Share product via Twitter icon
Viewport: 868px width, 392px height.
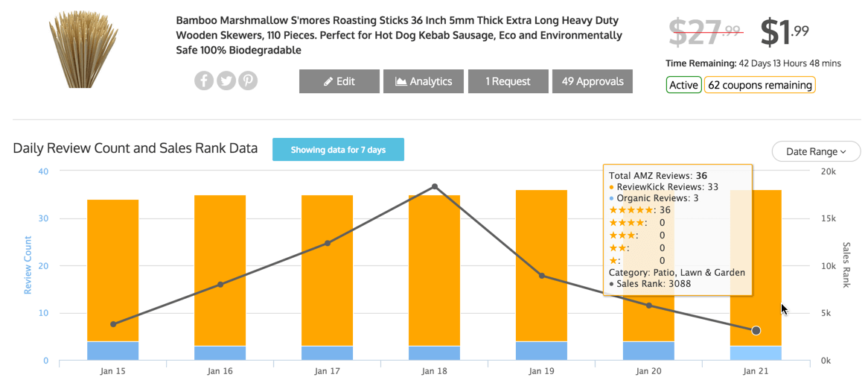[226, 81]
